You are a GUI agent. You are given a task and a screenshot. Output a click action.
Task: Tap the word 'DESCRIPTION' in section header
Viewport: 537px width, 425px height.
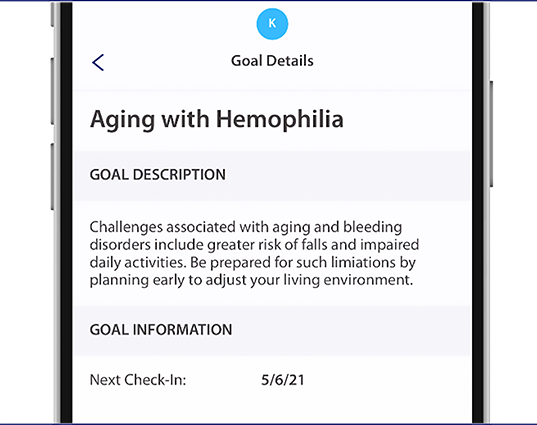pyautogui.click(x=179, y=175)
